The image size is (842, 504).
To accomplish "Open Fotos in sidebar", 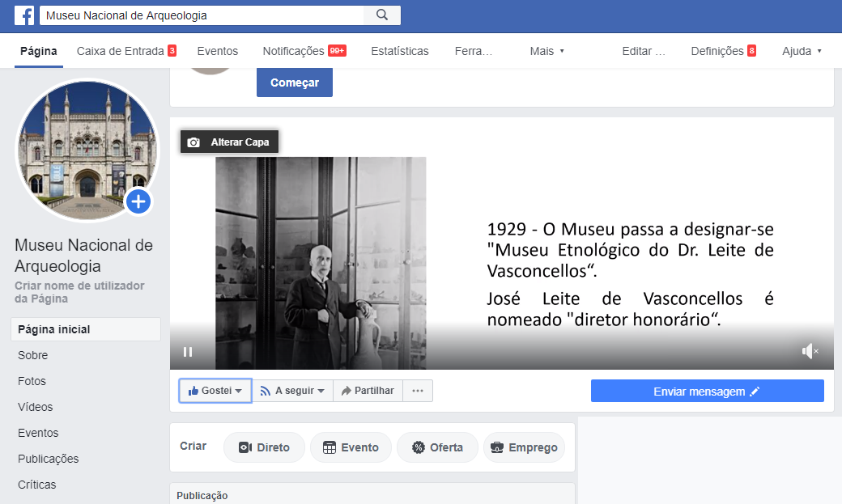I will coord(32,381).
